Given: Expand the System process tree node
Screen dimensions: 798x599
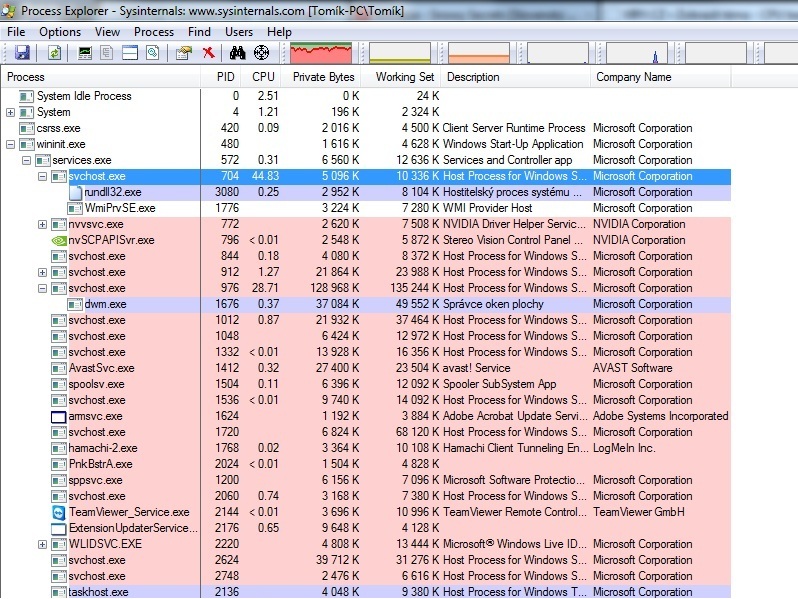Looking at the screenshot, I should point(10,112).
